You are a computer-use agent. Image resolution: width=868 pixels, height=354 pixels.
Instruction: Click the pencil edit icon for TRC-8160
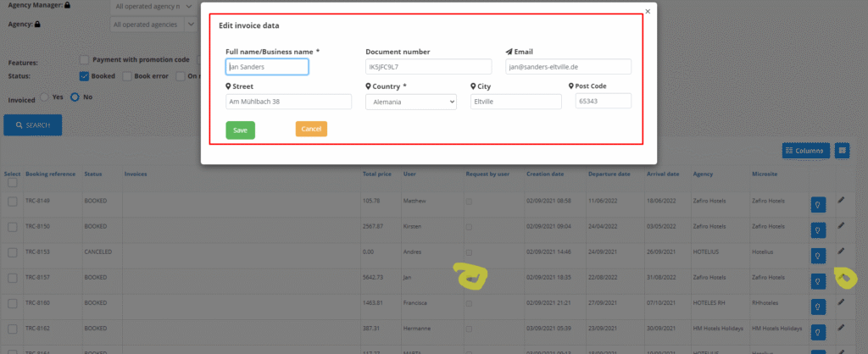[x=841, y=302]
